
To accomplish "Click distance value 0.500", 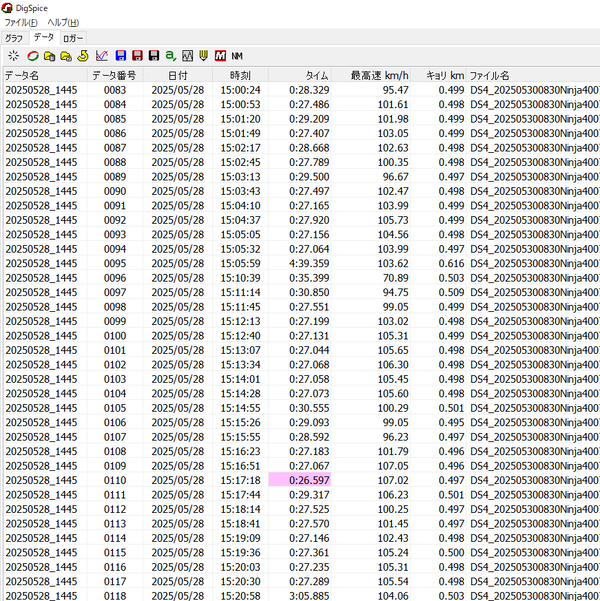I will 451,553.
